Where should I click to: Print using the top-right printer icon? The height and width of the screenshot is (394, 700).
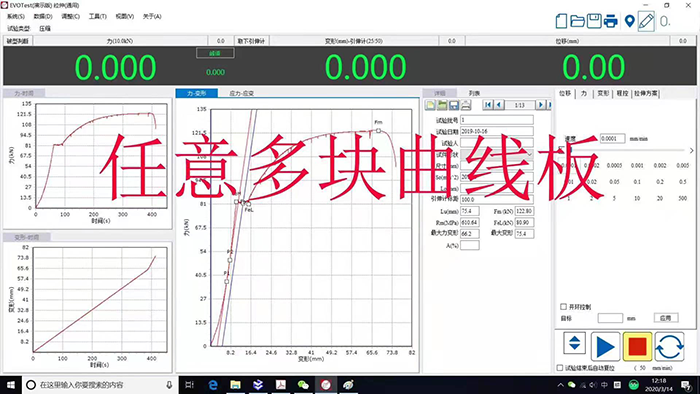click(611, 21)
